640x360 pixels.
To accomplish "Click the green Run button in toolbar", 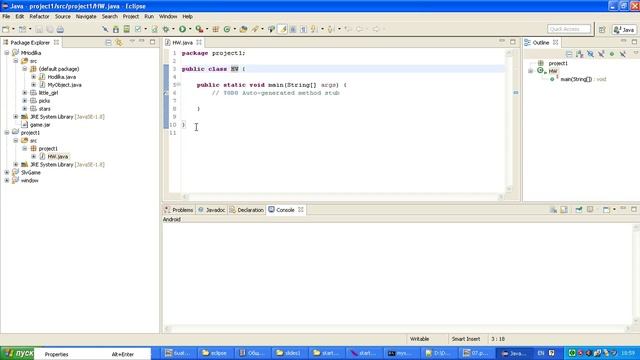I will [x=182, y=29].
